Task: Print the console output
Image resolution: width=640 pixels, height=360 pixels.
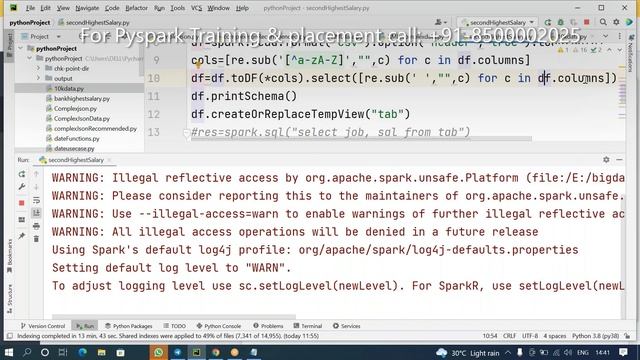Action: coord(36,226)
